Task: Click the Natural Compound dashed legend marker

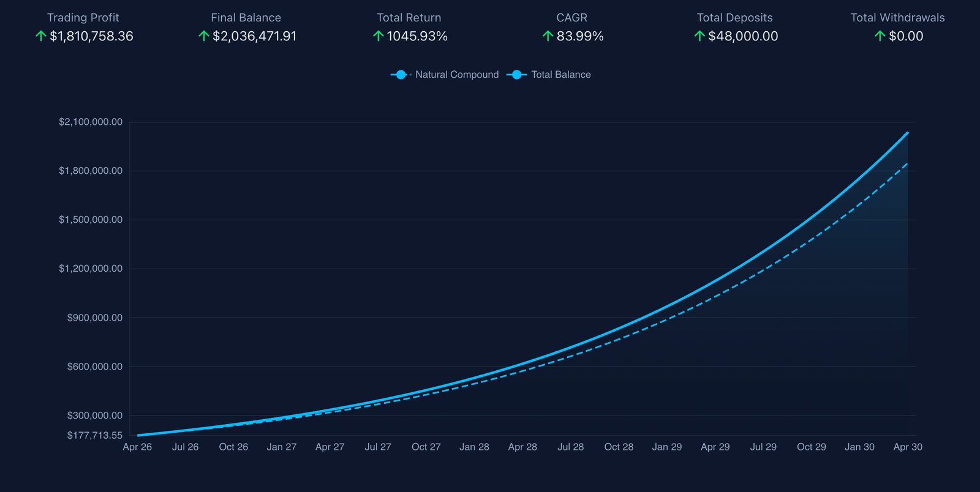Action: click(x=401, y=75)
